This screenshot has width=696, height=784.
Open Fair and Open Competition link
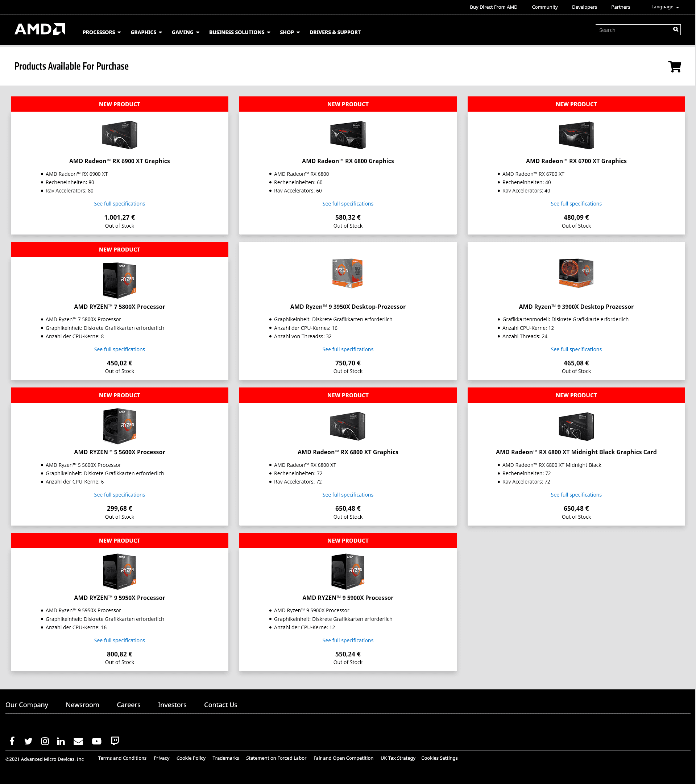tap(343, 758)
